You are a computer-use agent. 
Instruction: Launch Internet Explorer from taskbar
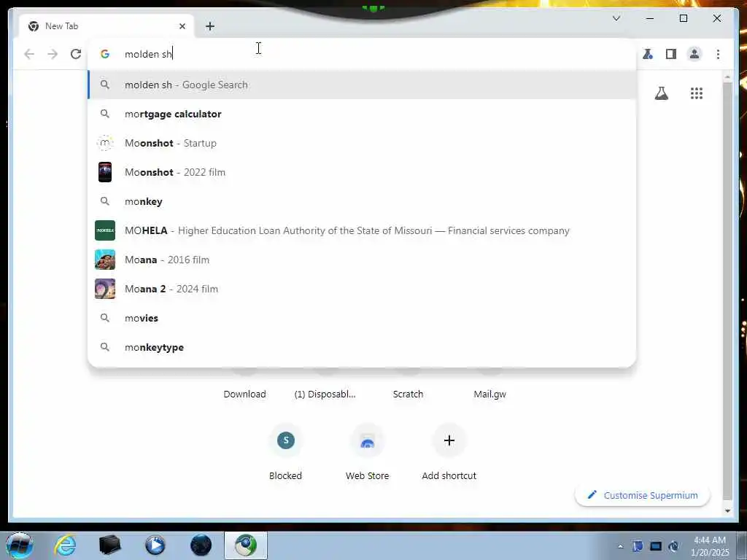65,545
